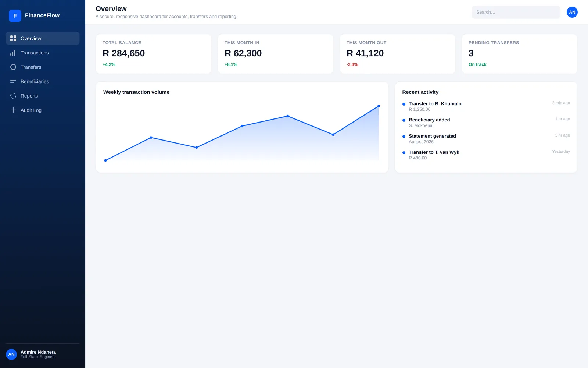The height and width of the screenshot is (368, 588).
Task: Open Reports from the sidebar
Action: 43,96
